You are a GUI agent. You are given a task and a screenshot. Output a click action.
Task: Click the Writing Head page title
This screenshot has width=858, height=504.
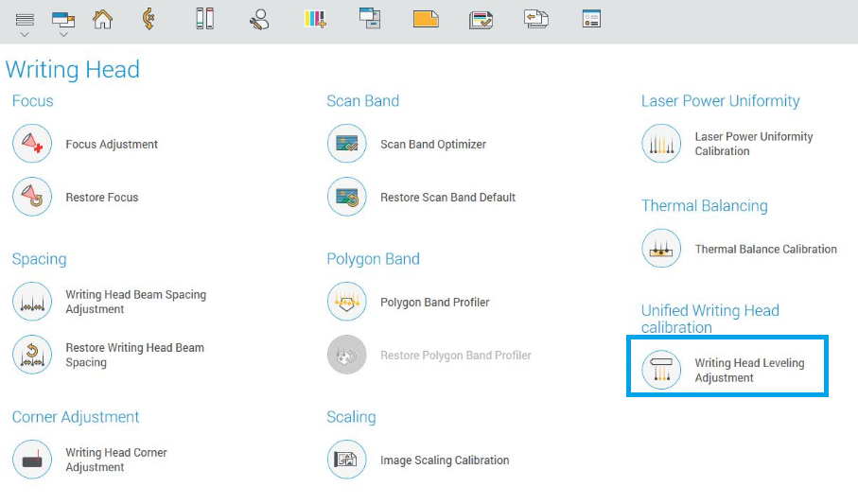point(72,69)
